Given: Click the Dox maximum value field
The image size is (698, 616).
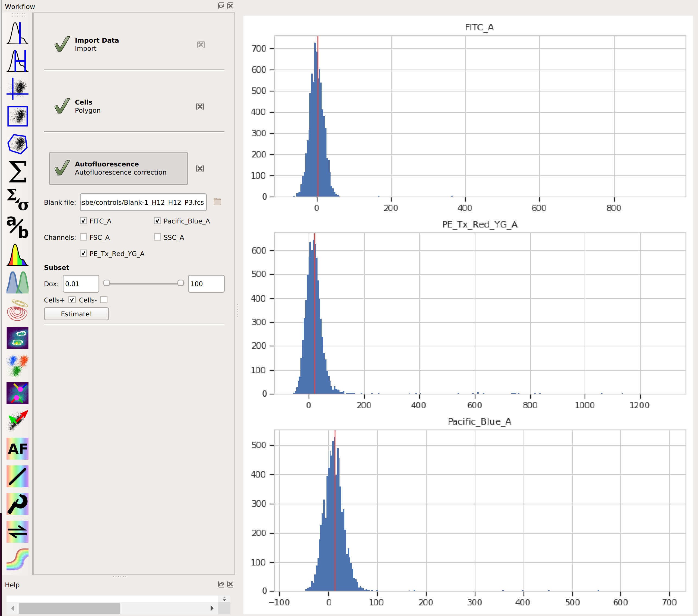Looking at the screenshot, I should tap(206, 284).
